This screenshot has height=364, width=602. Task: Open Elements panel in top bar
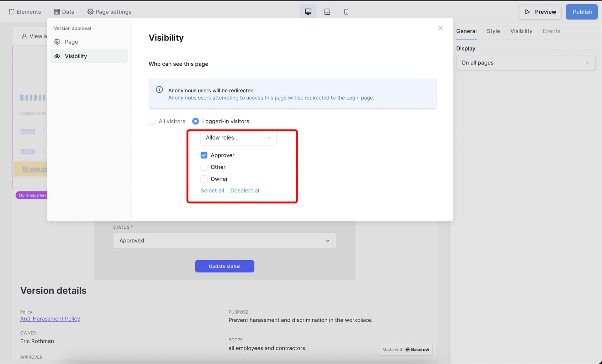[x=25, y=12]
